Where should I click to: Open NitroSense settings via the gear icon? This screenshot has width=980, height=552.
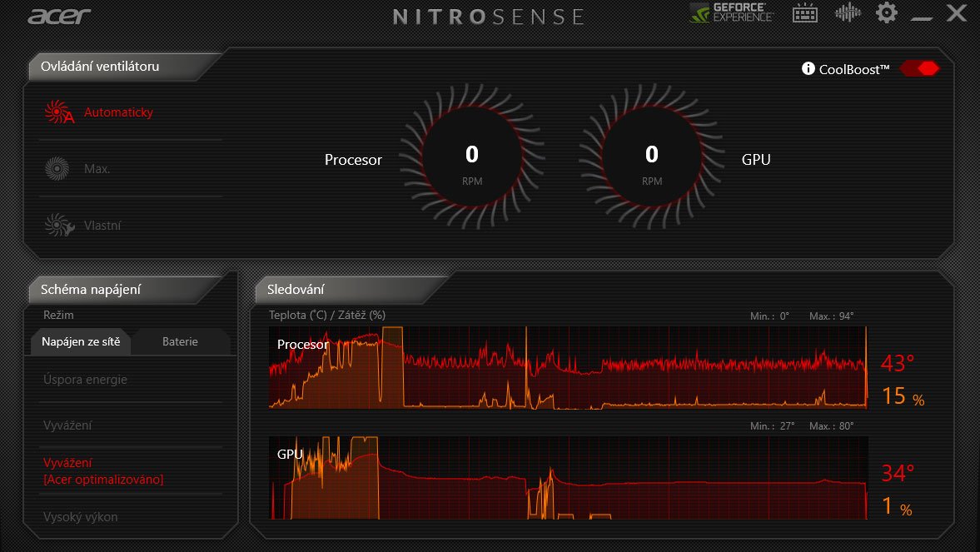(886, 13)
